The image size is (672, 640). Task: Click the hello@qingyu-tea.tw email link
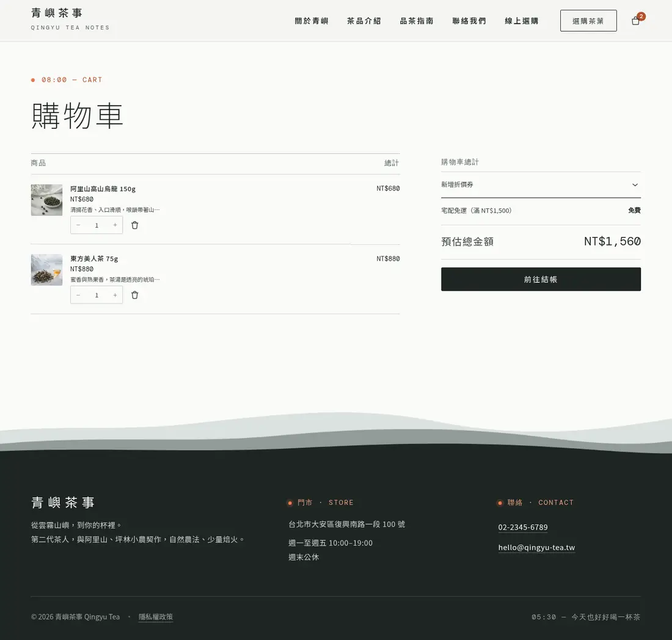click(536, 547)
